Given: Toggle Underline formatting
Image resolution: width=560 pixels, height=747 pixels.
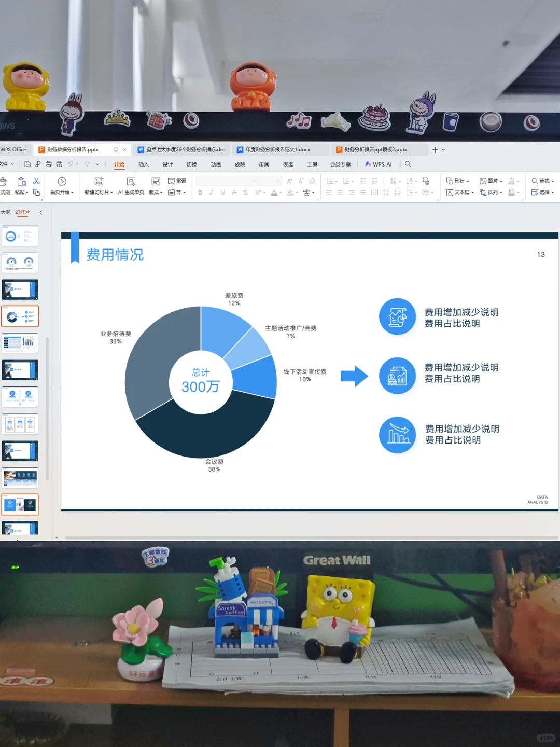Looking at the screenshot, I should pos(223,192).
